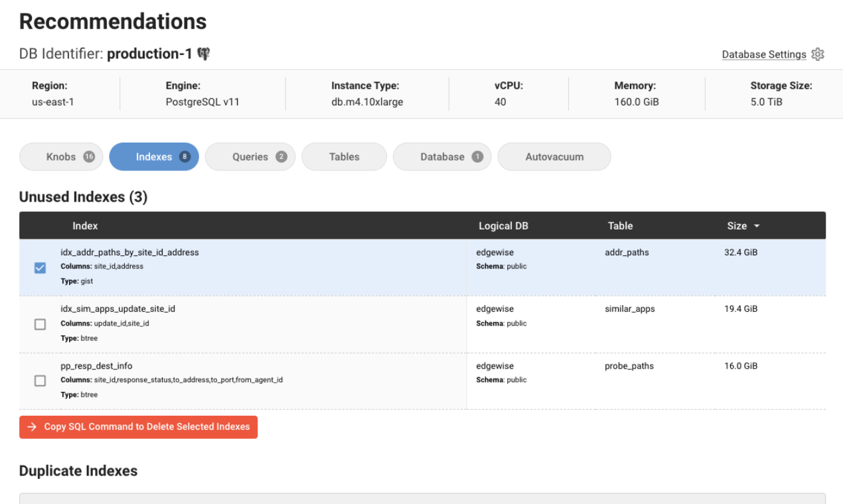Click the Queries count badge showing 2
This screenshot has width=843, height=504.
pos(281,157)
